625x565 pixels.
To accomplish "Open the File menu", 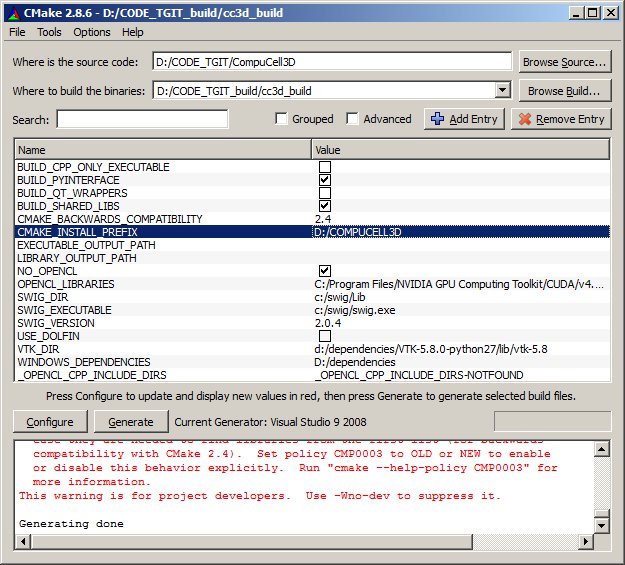I will (17, 33).
